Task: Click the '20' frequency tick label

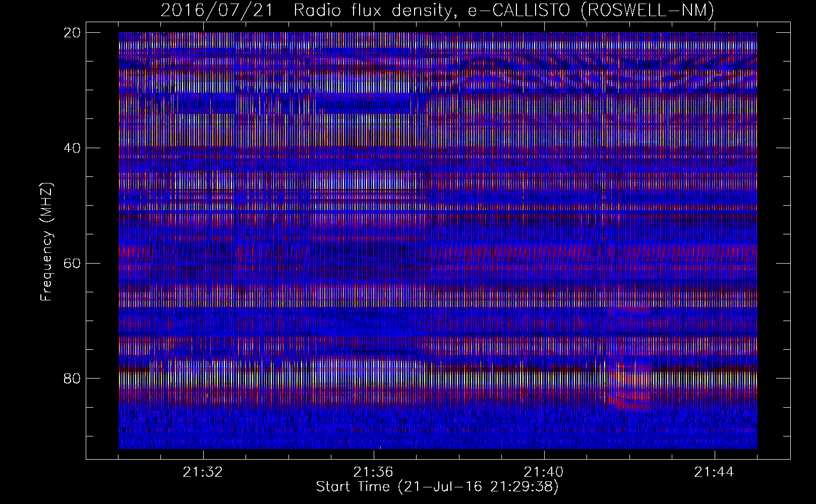Action: point(71,32)
